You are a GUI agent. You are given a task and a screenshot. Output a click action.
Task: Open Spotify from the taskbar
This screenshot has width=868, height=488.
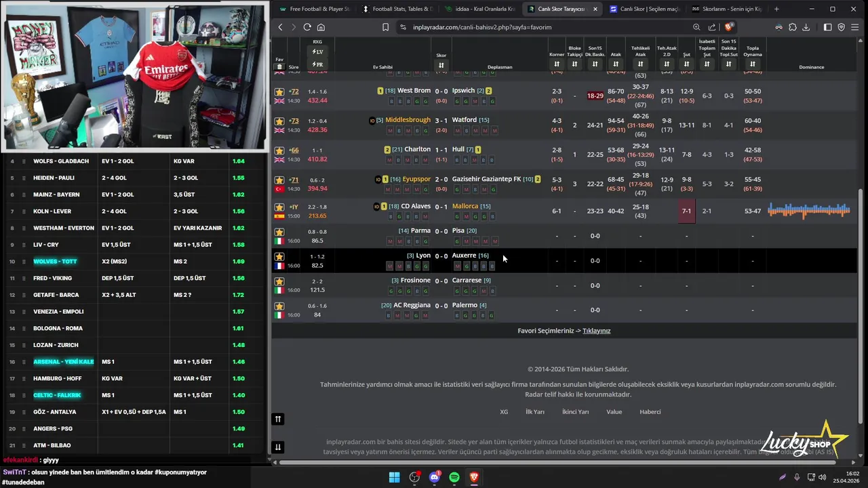tap(454, 477)
